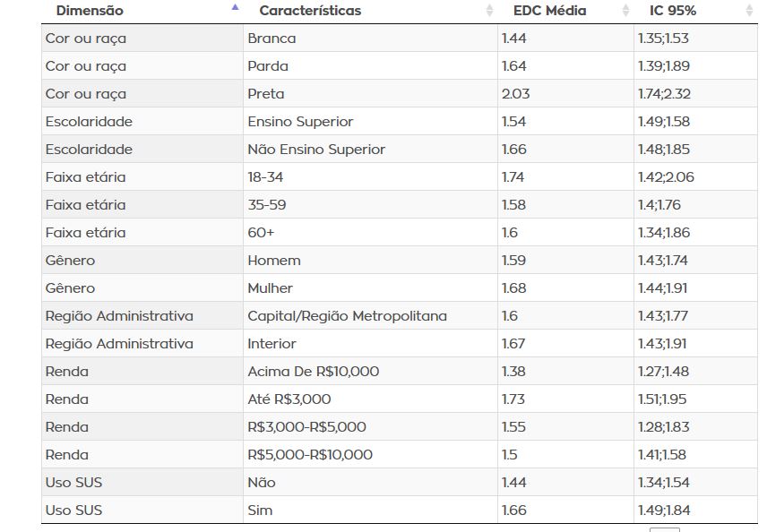Click the Até R$3,000 income cell

pyautogui.click(x=289, y=399)
